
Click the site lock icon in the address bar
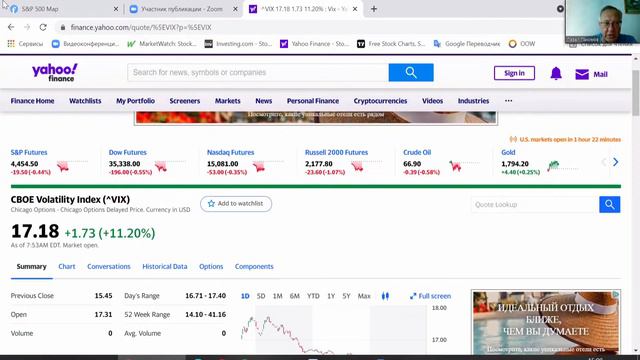pos(62,27)
